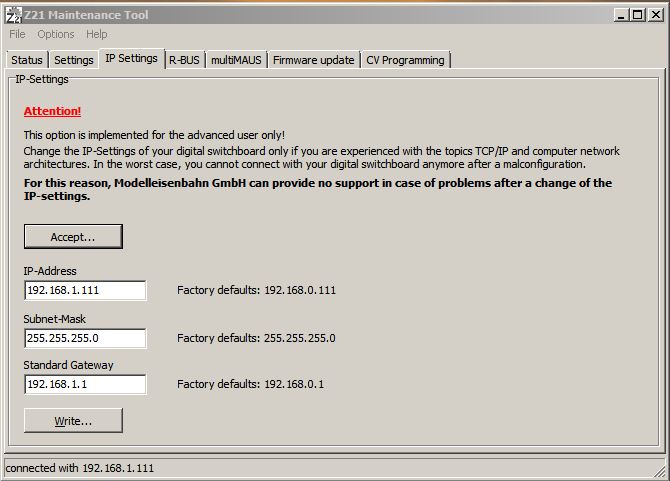
Task: Click the Subnet-Mask label
Action: pos(54,319)
